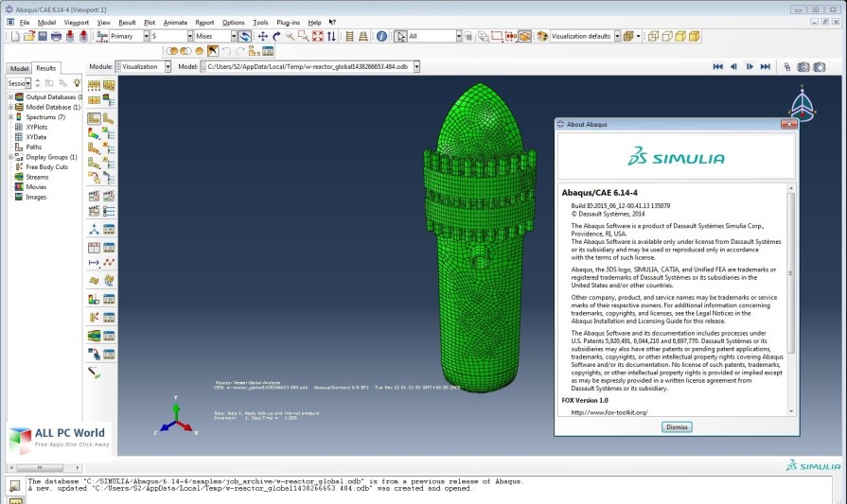Screen dimensions: 847x504
Task: Open the File menu
Action: (x=25, y=23)
